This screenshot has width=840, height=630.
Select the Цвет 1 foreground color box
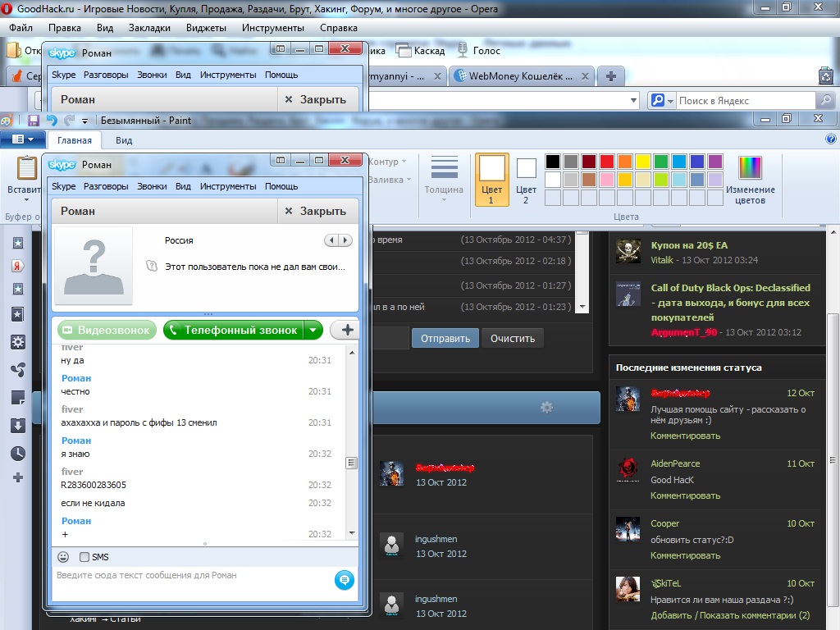(x=491, y=180)
